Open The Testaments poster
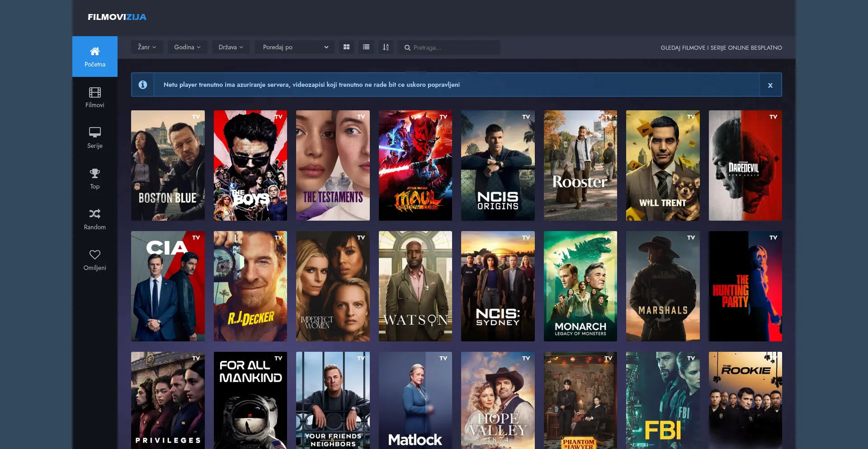This screenshot has height=449, width=868. pyautogui.click(x=333, y=165)
